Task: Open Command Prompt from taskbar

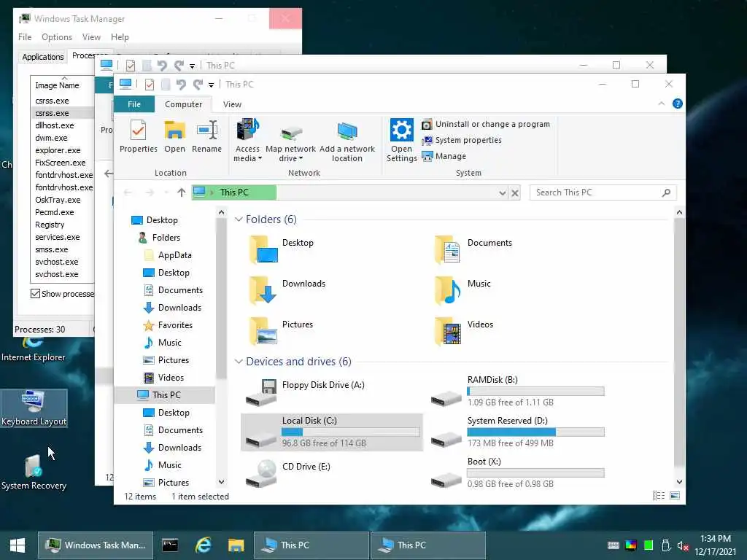Action: coord(170,545)
